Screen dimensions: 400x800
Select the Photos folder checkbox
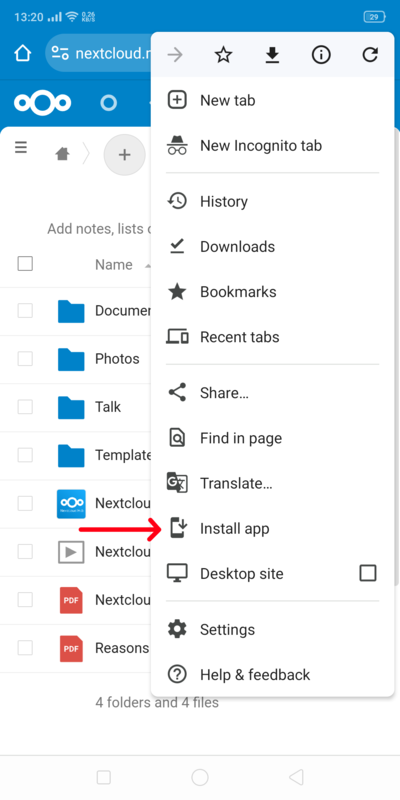25,359
